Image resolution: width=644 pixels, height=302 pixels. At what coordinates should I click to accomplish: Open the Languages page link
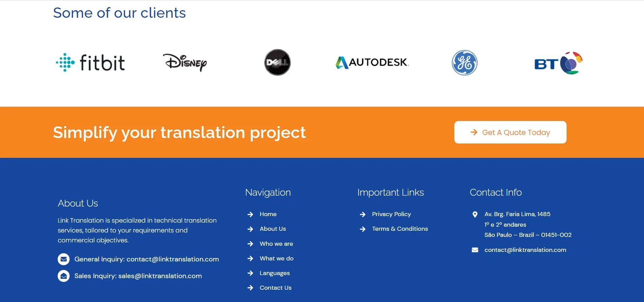[x=275, y=273]
